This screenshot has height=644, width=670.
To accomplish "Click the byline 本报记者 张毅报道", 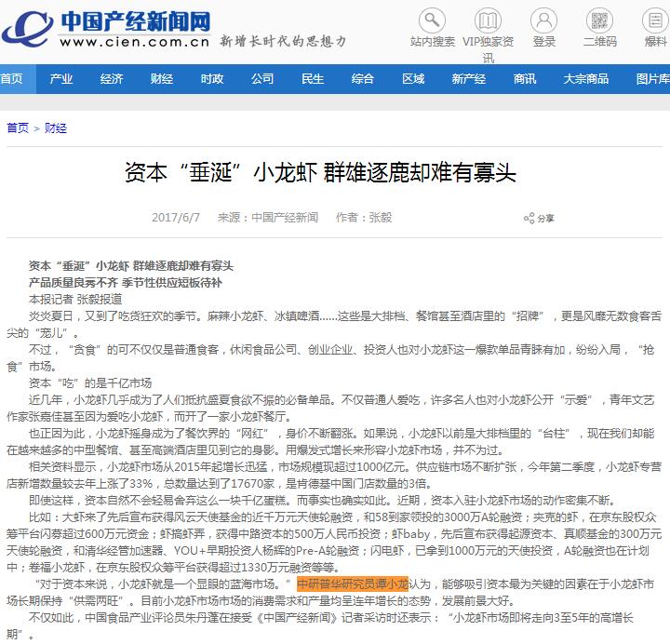I will tap(75, 299).
